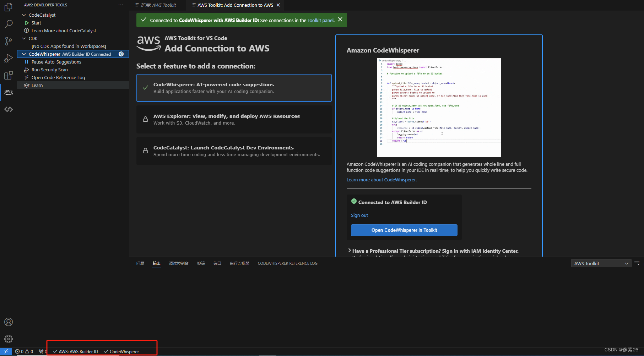Open the Manage gear in activity bar
The height and width of the screenshot is (356, 644).
click(x=9, y=339)
